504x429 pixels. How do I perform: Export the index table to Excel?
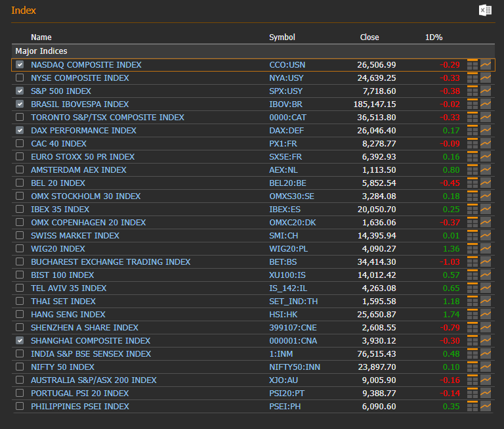point(485,11)
